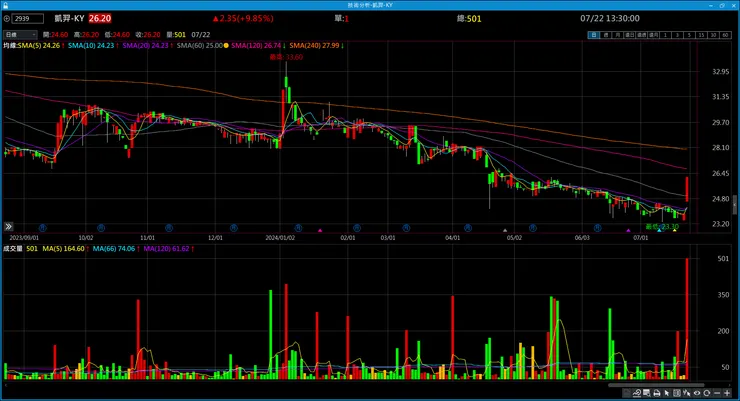Switch to weekly 週 period tab
The height and width of the screenshot is (401, 740).
pos(606,35)
